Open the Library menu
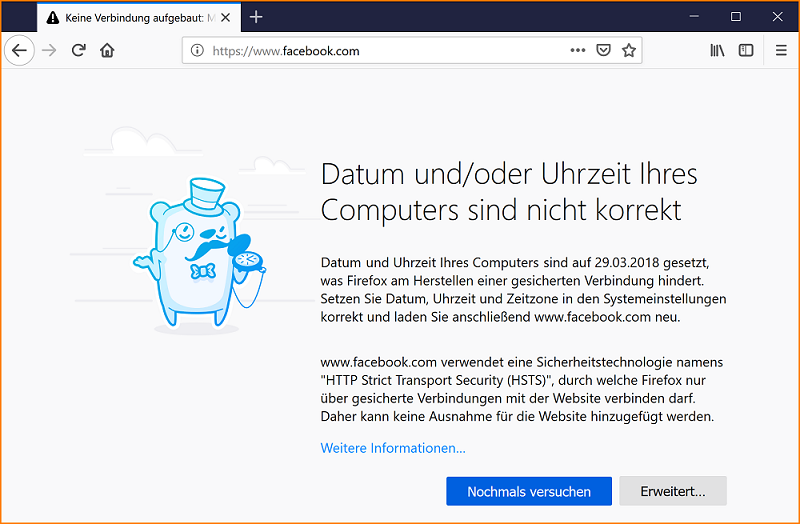The image size is (800, 524). click(717, 50)
